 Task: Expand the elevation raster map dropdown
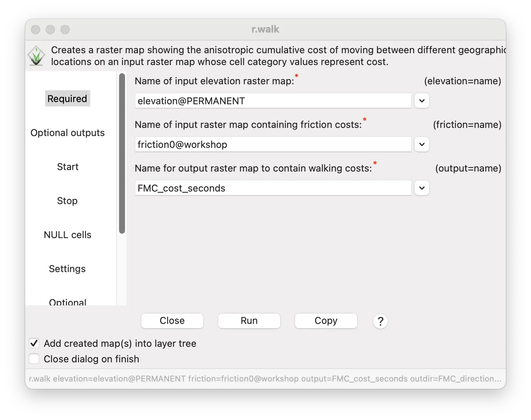click(422, 101)
